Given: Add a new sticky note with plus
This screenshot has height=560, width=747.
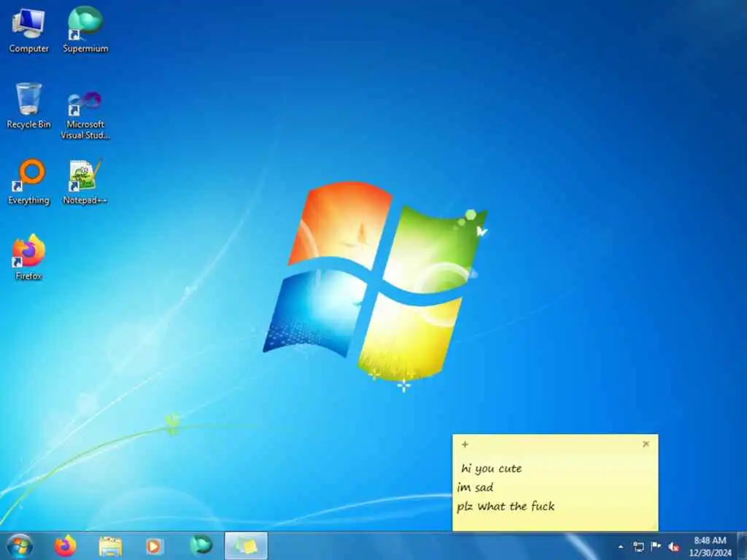Looking at the screenshot, I should click(465, 444).
